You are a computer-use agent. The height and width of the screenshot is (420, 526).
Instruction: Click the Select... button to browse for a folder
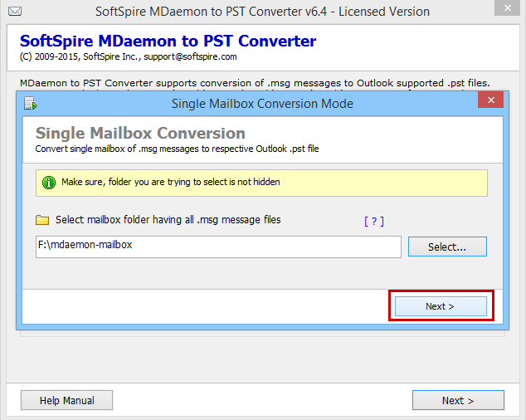coord(447,247)
